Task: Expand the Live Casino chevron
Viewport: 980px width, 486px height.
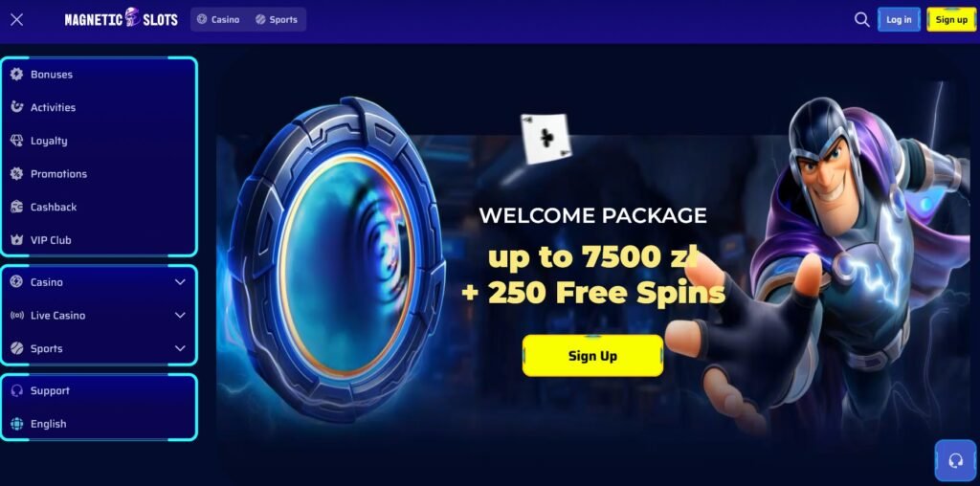Action: tap(180, 316)
